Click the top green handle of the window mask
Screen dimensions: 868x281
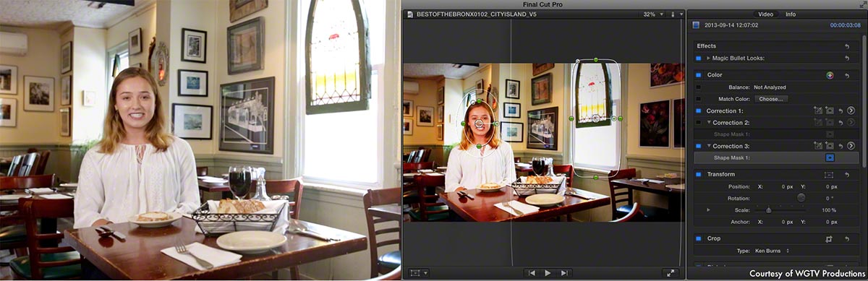[x=595, y=59]
